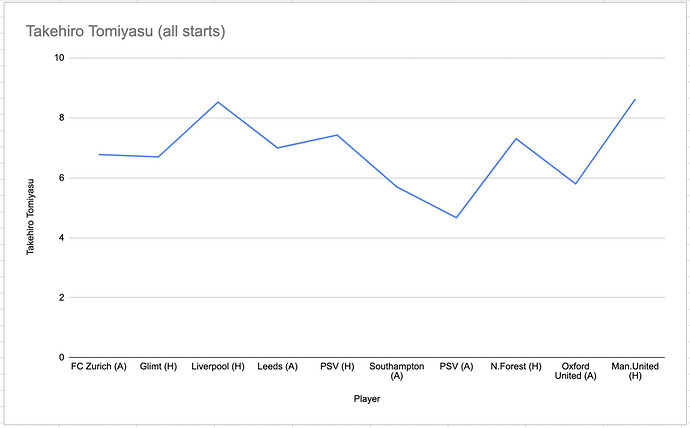Click the 'Glimt (H)' axis label
The width and height of the screenshot is (690, 428).
coord(158,367)
